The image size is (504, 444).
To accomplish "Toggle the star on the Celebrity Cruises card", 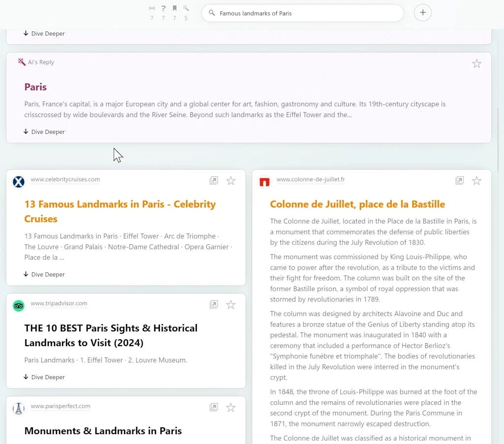I will [231, 180].
